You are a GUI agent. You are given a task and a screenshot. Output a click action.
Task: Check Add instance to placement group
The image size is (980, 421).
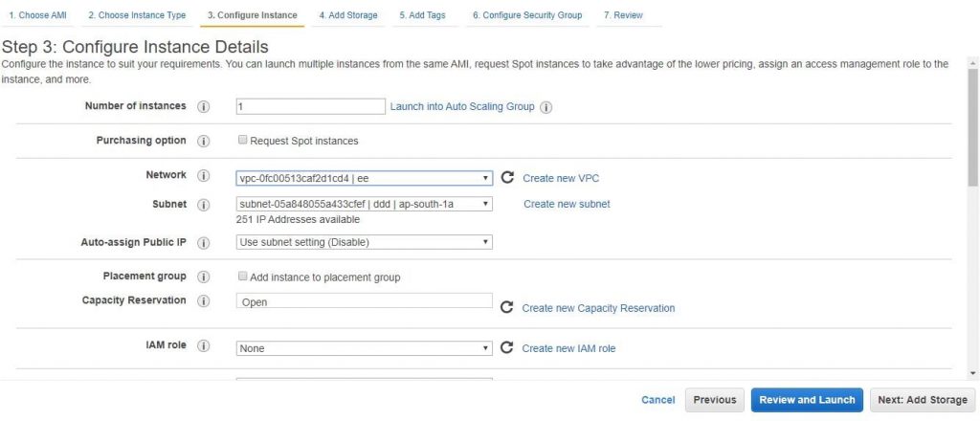tap(242, 277)
